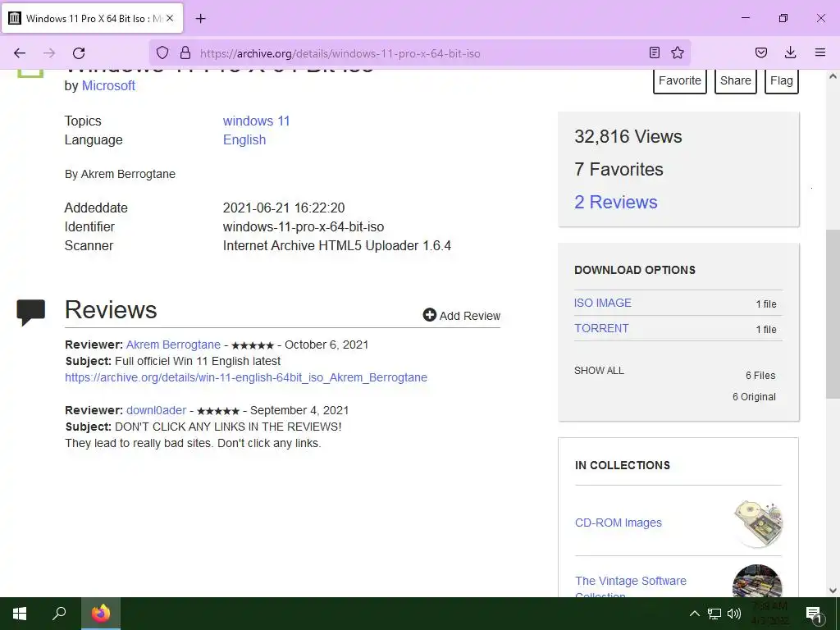Click the Reviews section heading
840x630 pixels.
(111, 310)
